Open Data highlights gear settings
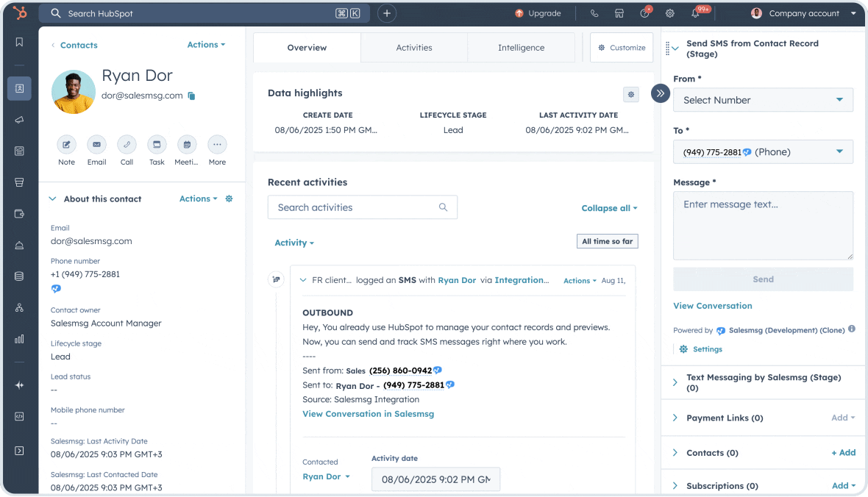 pos(631,95)
